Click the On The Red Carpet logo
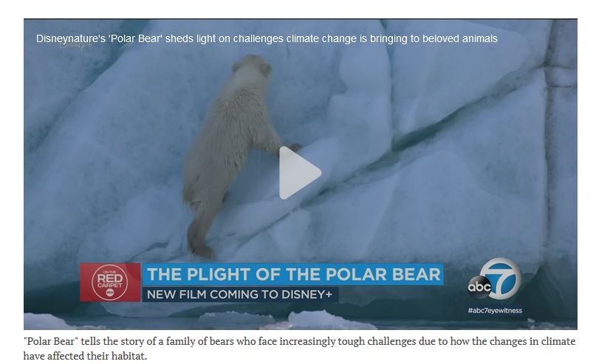This screenshot has width=596, height=364. tap(110, 282)
